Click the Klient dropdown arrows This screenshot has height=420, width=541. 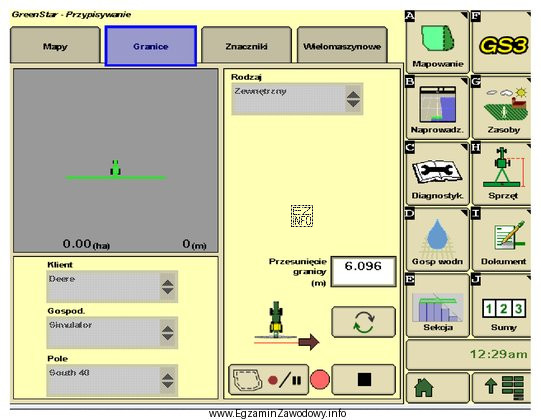click(168, 287)
